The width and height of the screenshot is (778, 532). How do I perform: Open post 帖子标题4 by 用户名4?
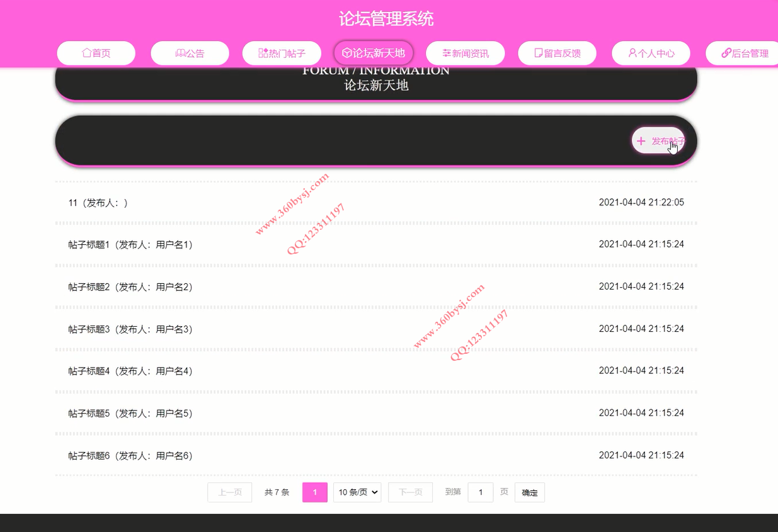pos(376,371)
